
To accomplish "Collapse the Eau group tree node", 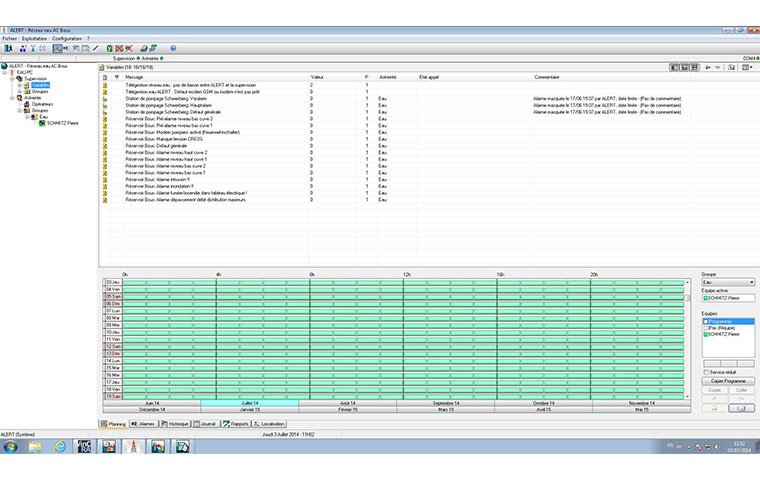I will click(27, 116).
